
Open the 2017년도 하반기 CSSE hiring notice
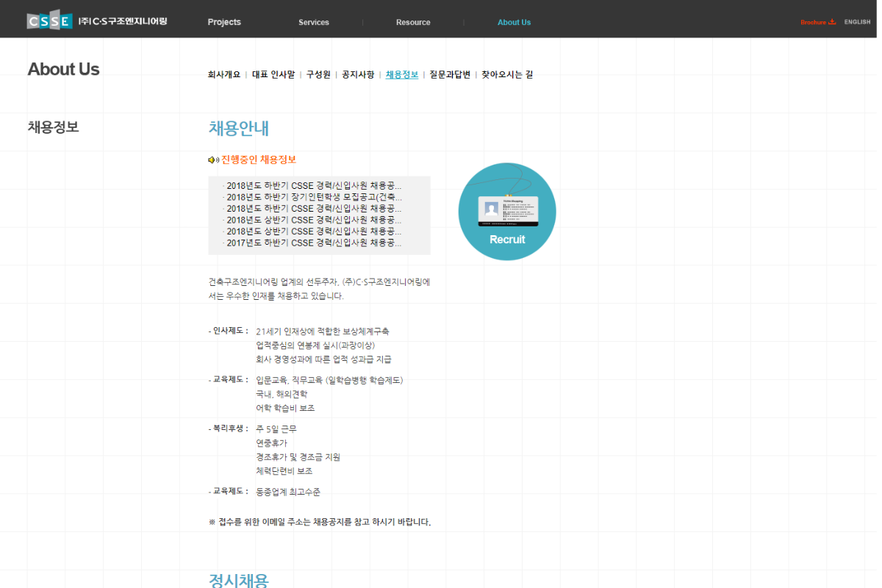tap(314, 243)
